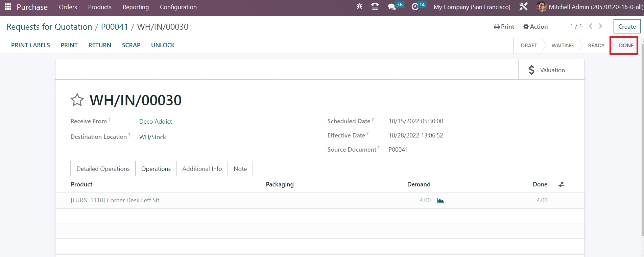Click the debug bug icon

tap(359, 6)
